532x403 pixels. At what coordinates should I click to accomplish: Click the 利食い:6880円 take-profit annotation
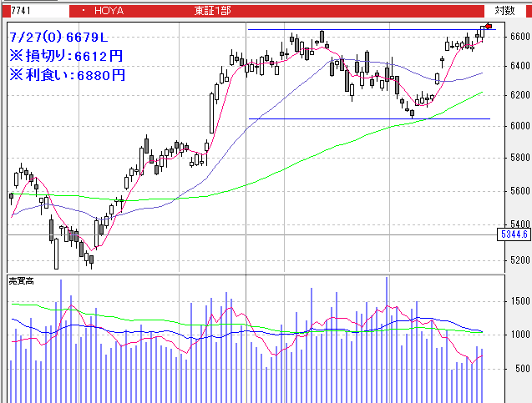tap(67, 75)
